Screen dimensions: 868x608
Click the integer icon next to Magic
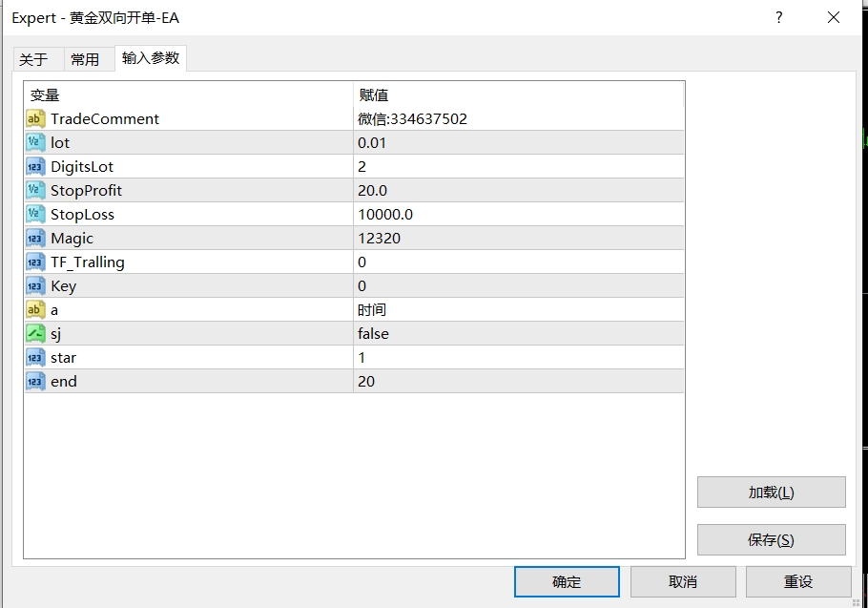coord(36,238)
